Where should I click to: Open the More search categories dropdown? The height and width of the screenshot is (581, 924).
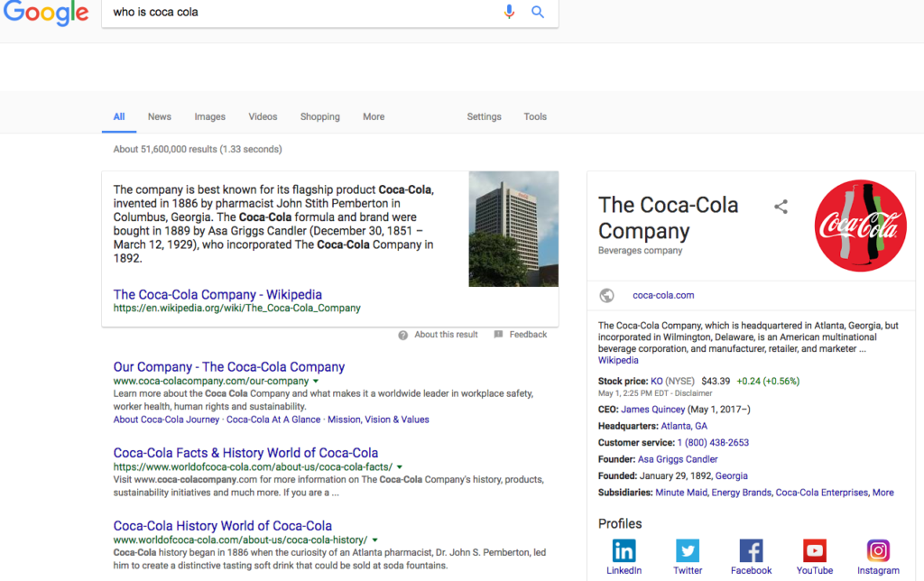click(374, 116)
